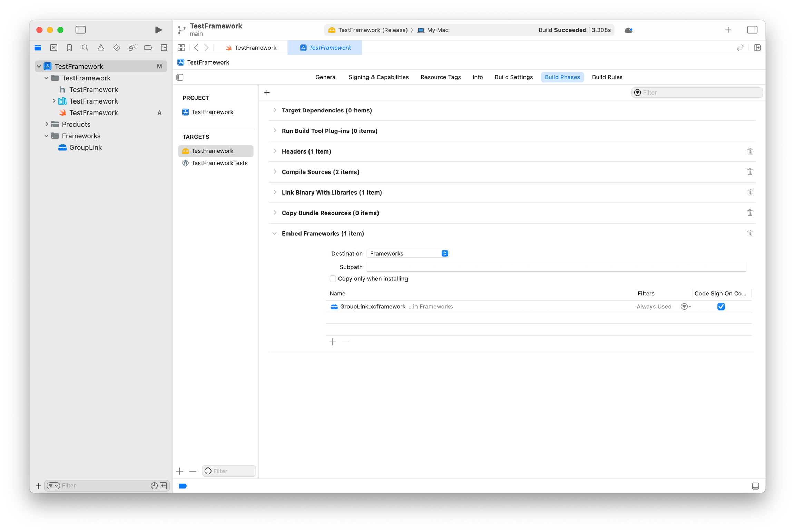Uncheck Code Sign On Copy for GroupLink

[x=721, y=306]
